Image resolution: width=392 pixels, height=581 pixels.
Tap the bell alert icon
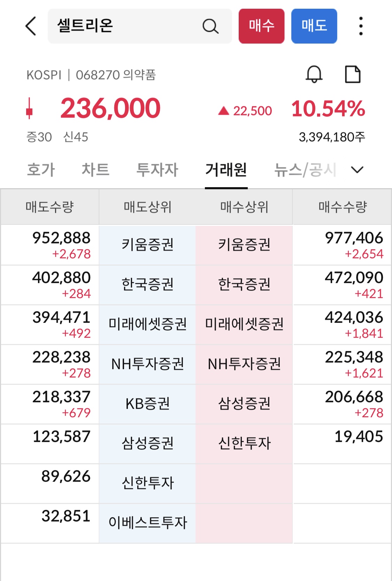314,74
